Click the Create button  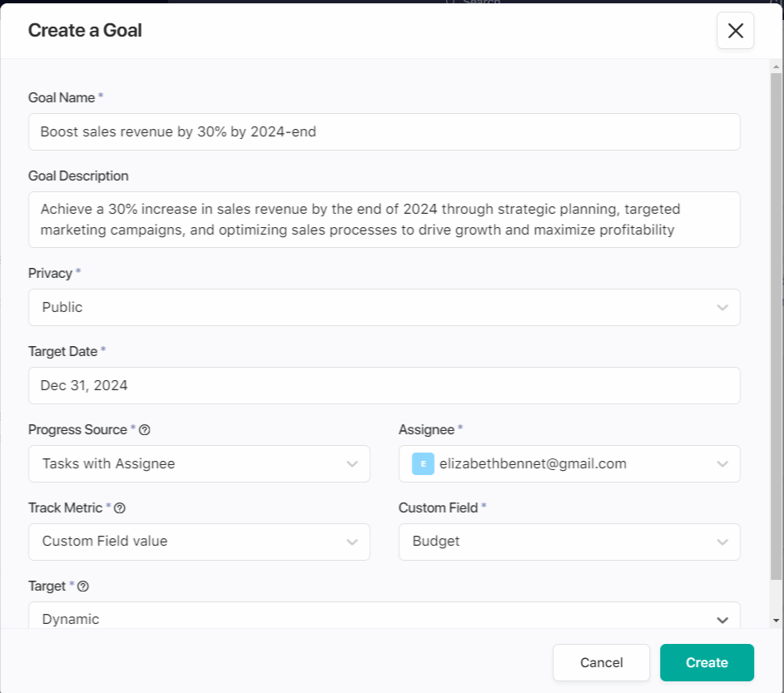click(707, 662)
